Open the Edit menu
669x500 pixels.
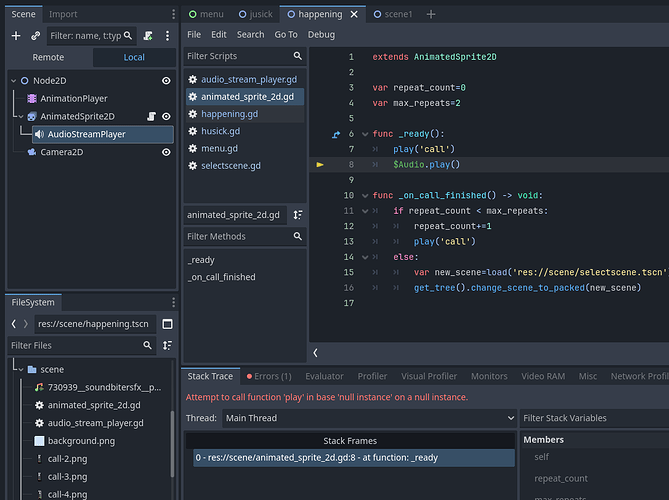pyautogui.click(x=219, y=35)
